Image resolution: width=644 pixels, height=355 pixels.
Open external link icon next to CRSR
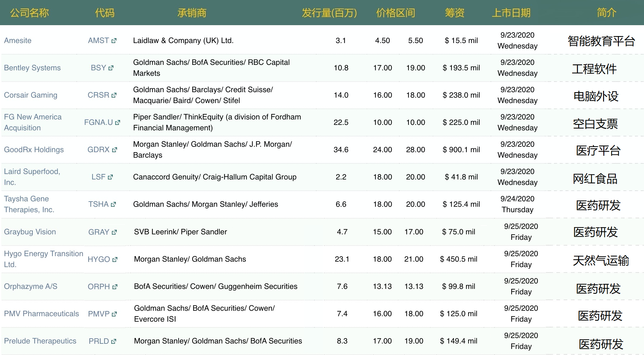(114, 95)
